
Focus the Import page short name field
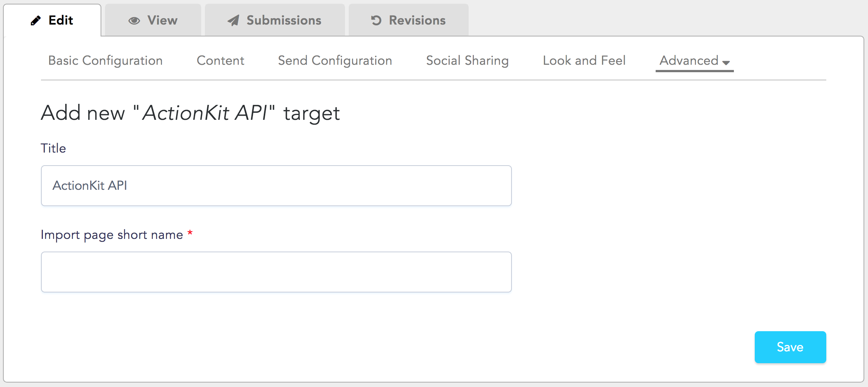tap(276, 272)
